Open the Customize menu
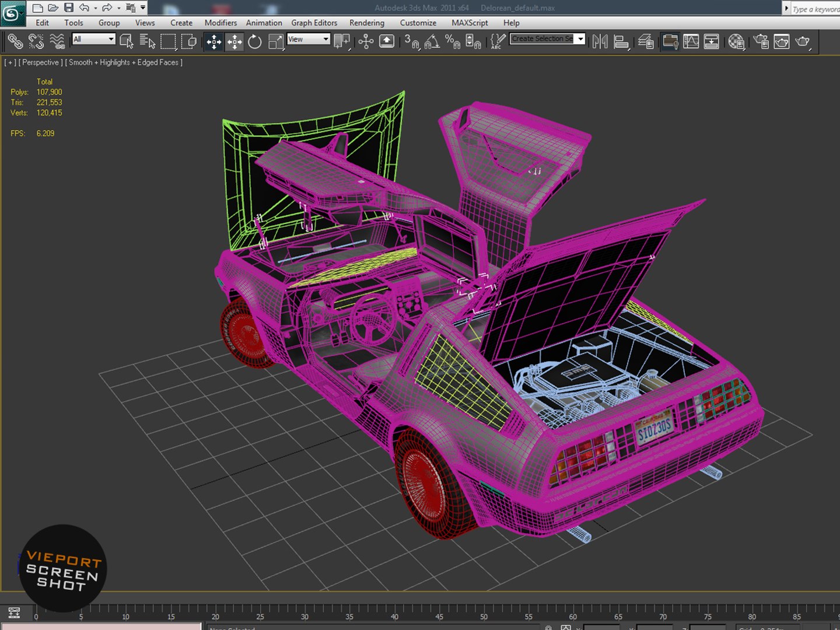The height and width of the screenshot is (630, 840). tap(418, 23)
